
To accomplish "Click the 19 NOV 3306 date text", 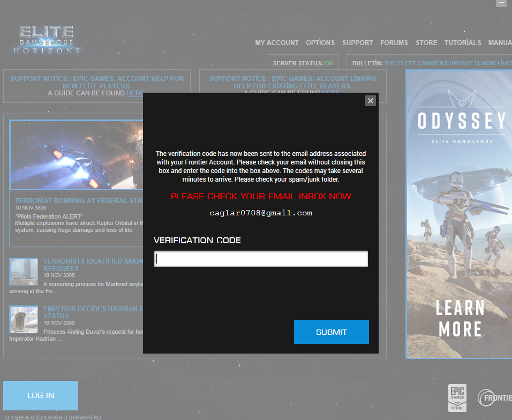I will [x=31, y=208].
